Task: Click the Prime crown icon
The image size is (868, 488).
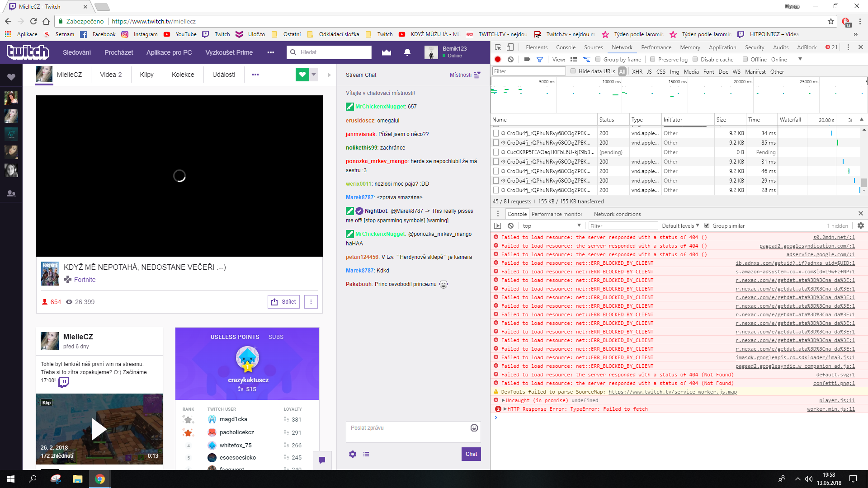Action: (x=386, y=52)
